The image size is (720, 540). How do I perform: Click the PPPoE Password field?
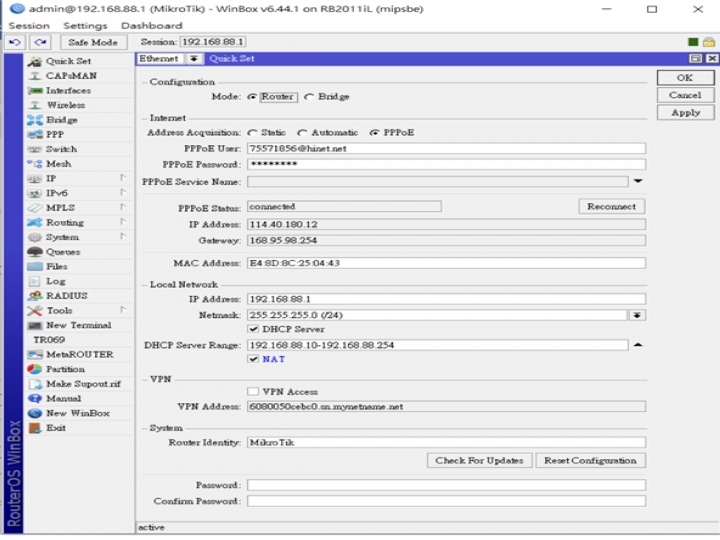(x=446, y=164)
